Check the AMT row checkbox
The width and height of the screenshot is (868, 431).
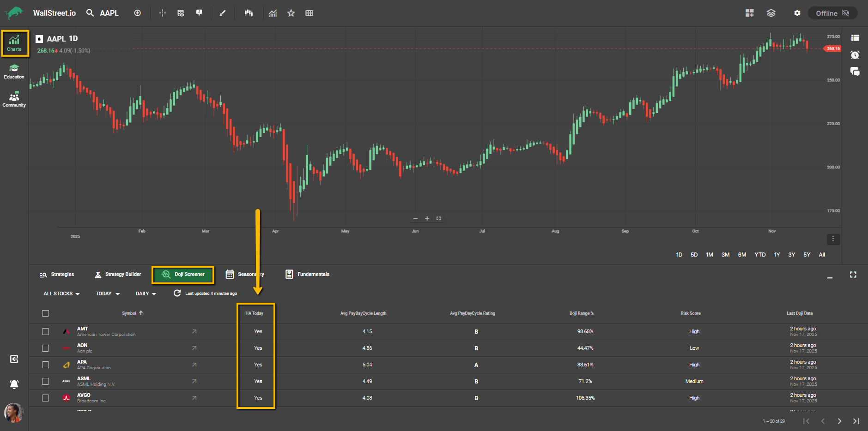point(45,331)
